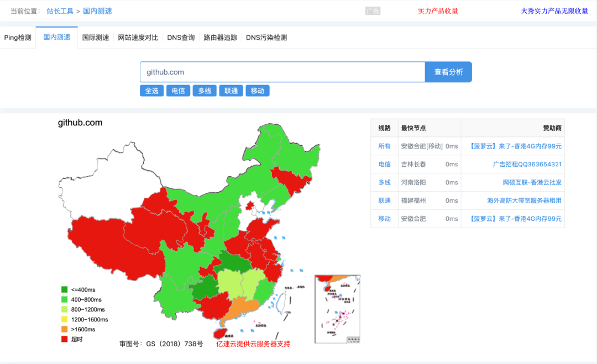Image resolution: width=597 pixels, height=364 pixels.
Task: Open the 亿速云提供云服务器支持 link
Action: click(253, 344)
